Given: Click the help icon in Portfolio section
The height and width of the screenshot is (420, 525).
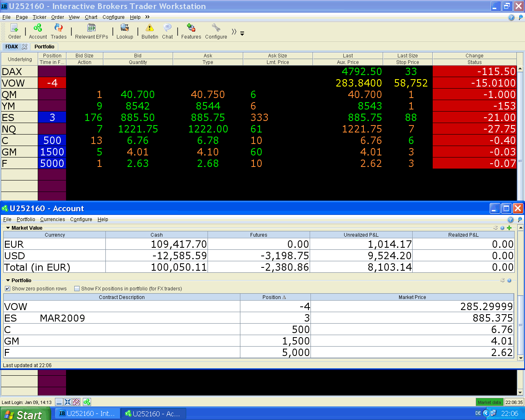Looking at the screenshot, I should 509,281.
